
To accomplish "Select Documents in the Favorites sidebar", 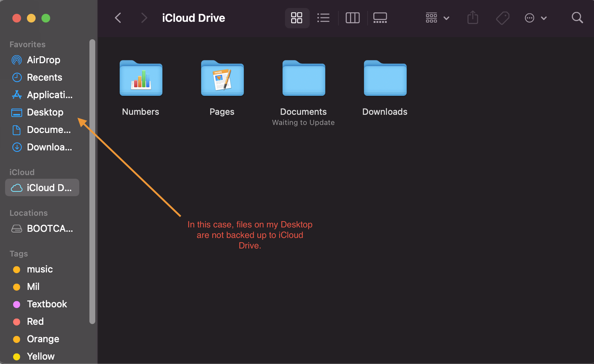I will (x=42, y=130).
